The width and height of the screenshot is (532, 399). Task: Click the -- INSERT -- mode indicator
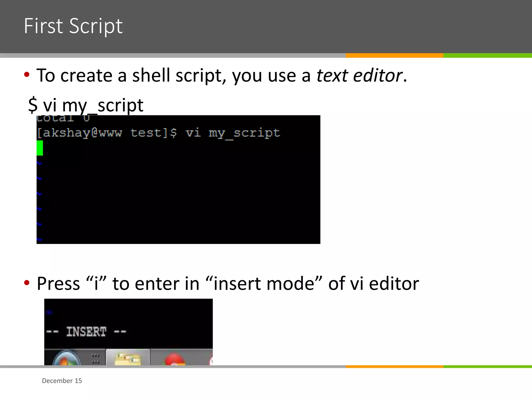click(x=86, y=332)
